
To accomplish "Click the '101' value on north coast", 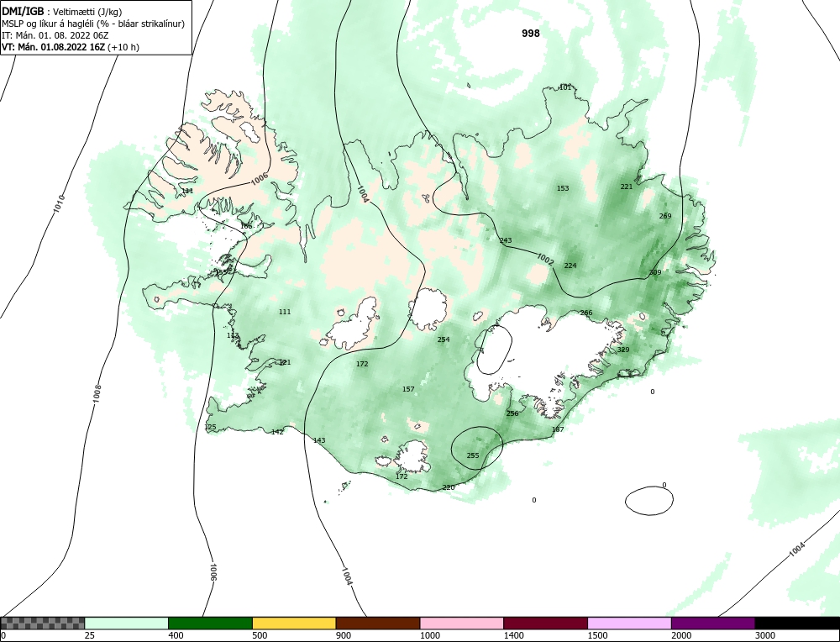I will click(565, 87).
